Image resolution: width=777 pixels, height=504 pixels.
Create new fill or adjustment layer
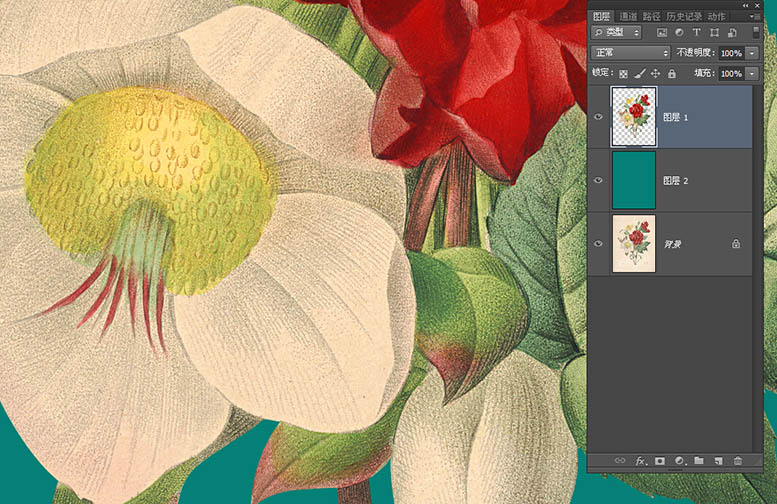coord(679,461)
